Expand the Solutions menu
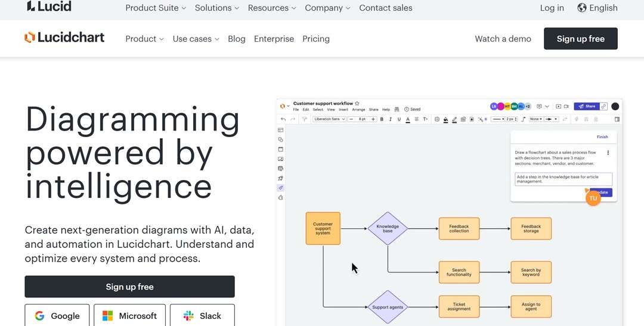 point(217,8)
